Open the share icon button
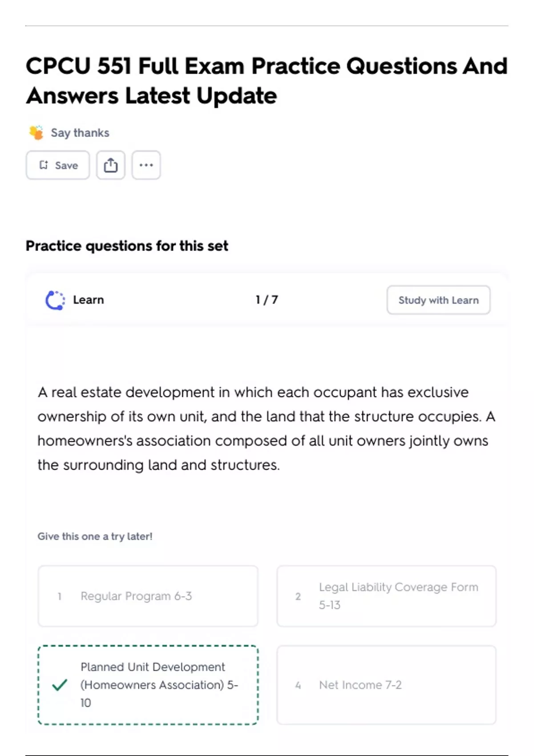534x756 pixels. click(111, 165)
